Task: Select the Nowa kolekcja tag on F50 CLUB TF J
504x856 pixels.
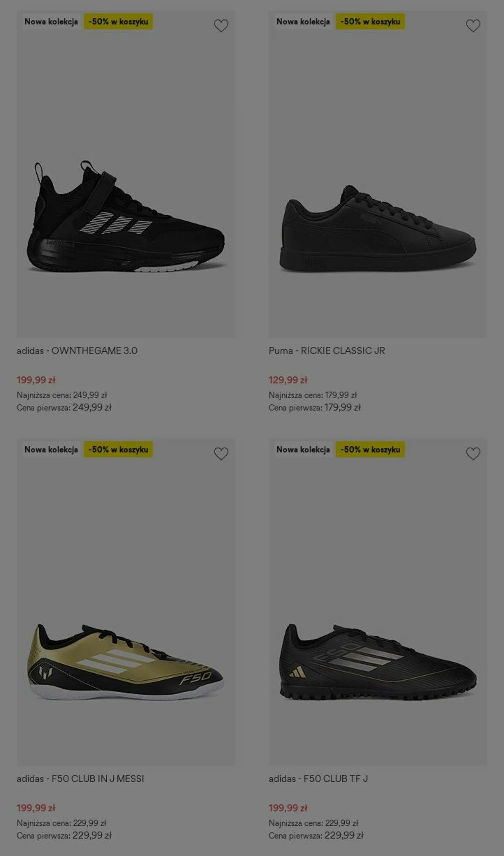Action: (x=303, y=450)
